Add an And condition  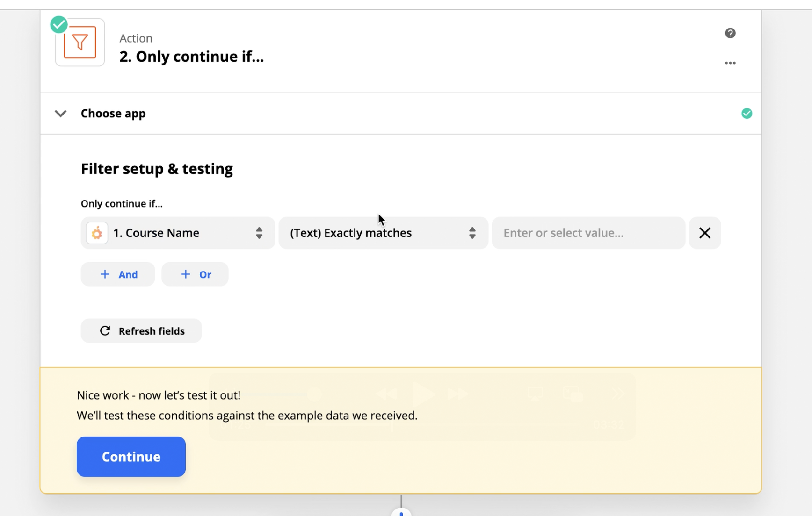(x=118, y=274)
